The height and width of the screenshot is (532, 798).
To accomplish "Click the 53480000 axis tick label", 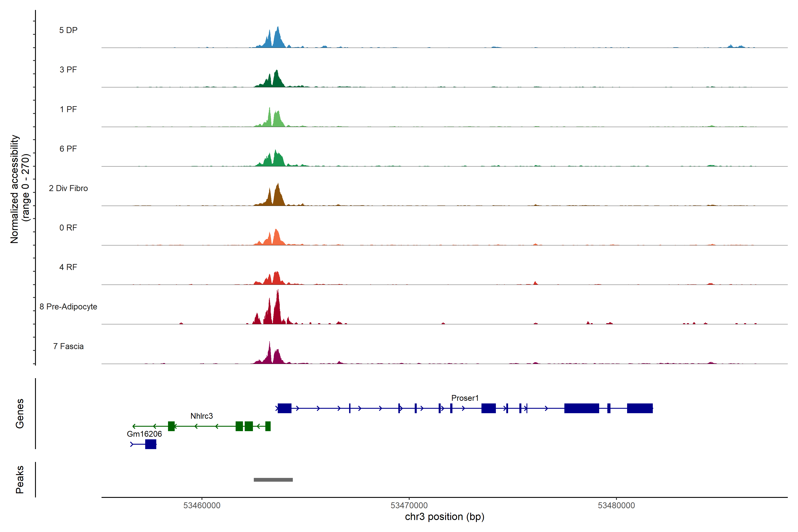I will [x=616, y=505].
